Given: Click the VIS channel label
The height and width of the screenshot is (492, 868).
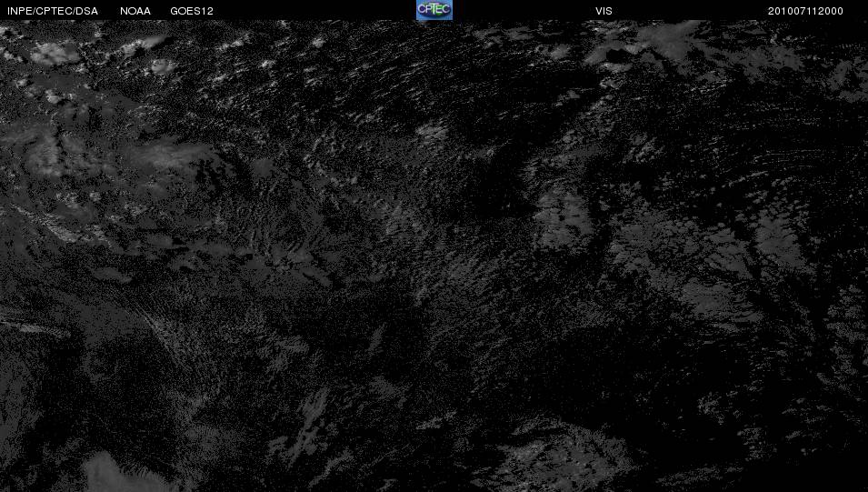Looking at the screenshot, I should pyautogui.click(x=604, y=11).
